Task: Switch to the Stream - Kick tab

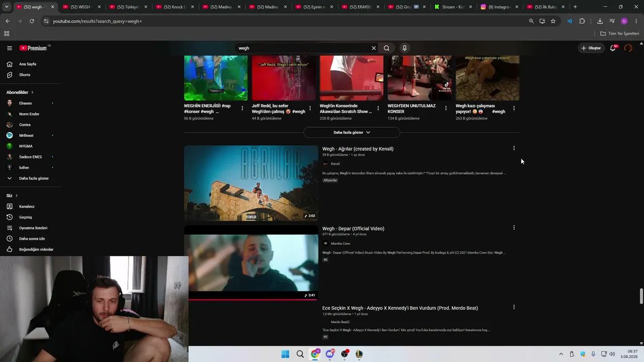Action: 453,7
